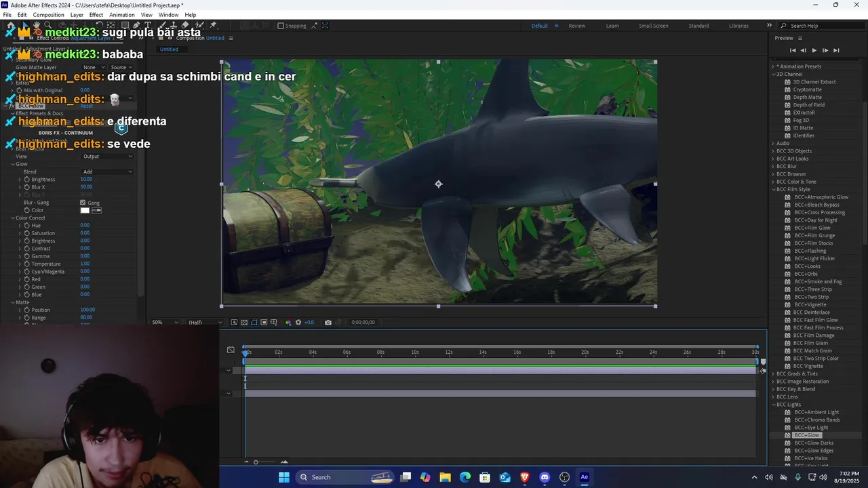The width and height of the screenshot is (868, 488).
Task: Open the Effect menu
Action: point(96,15)
